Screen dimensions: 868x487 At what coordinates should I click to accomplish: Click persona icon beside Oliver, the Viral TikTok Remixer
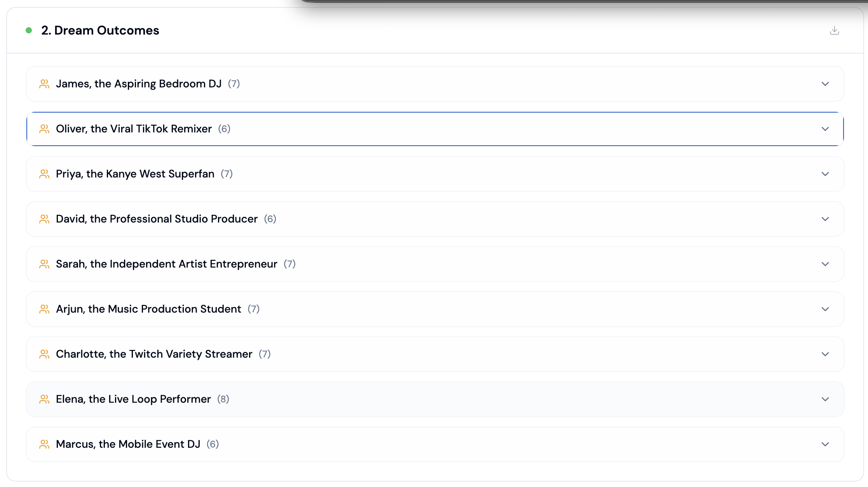click(x=44, y=129)
